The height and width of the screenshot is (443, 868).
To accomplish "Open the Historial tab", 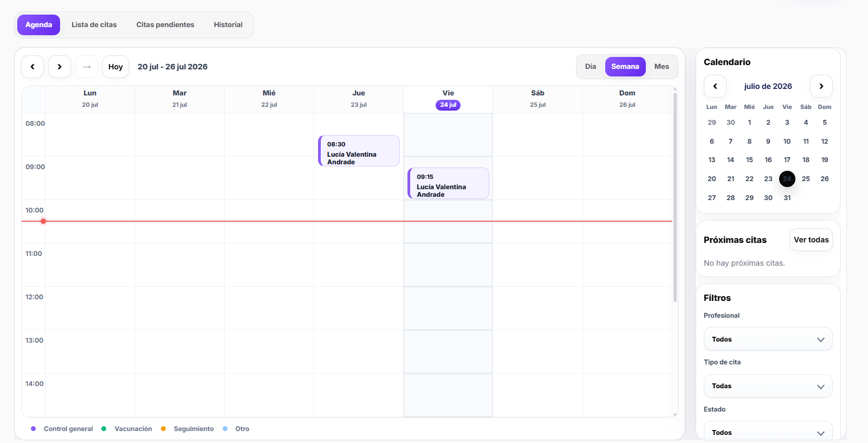I will point(228,25).
